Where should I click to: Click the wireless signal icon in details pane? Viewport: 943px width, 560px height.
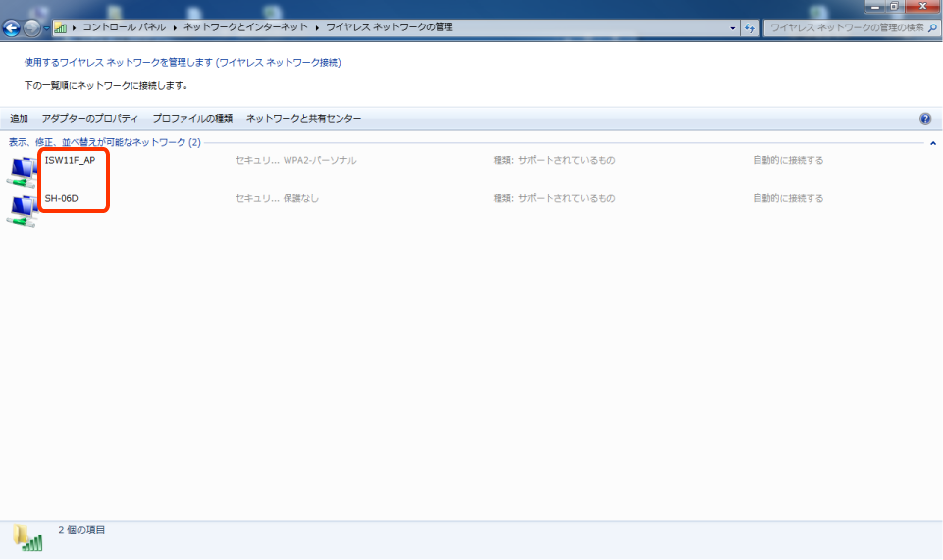point(28,537)
